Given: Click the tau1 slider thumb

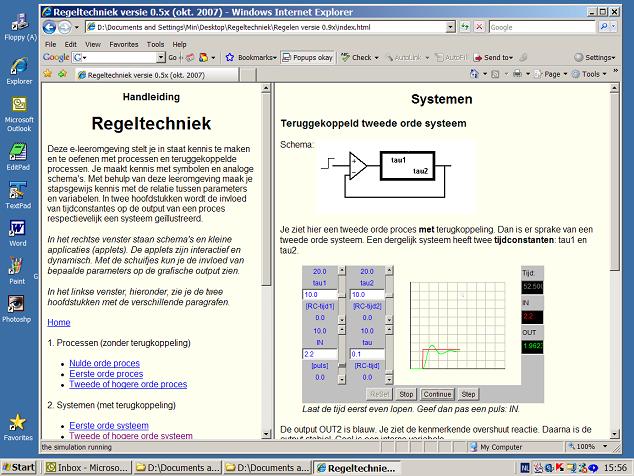Looking at the screenshot, I should click(x=342, y=295).
